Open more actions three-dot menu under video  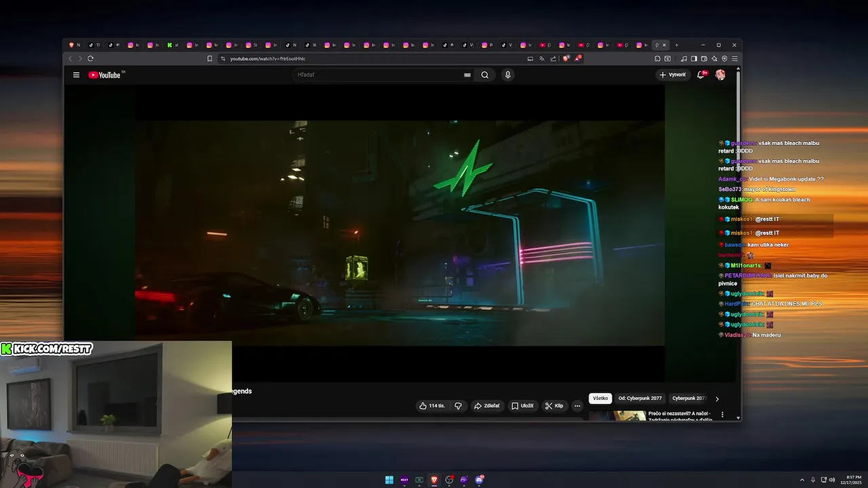coord(577,406)
